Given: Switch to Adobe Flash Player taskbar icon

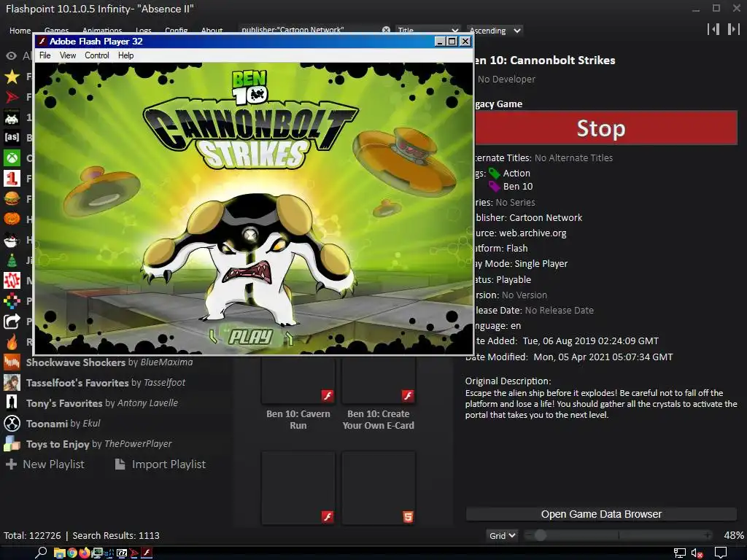Looking at the screenshot, I should [147, 553].
